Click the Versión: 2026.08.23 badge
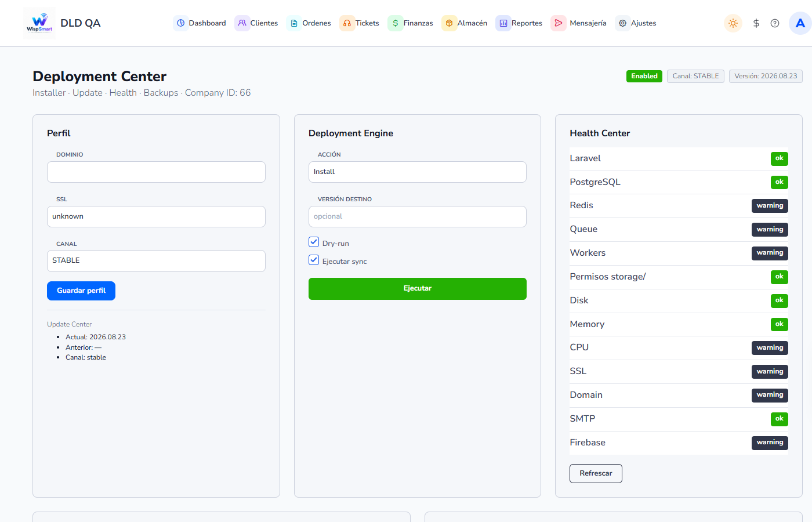Screen dimensions: 812x522 pos(766,76)
